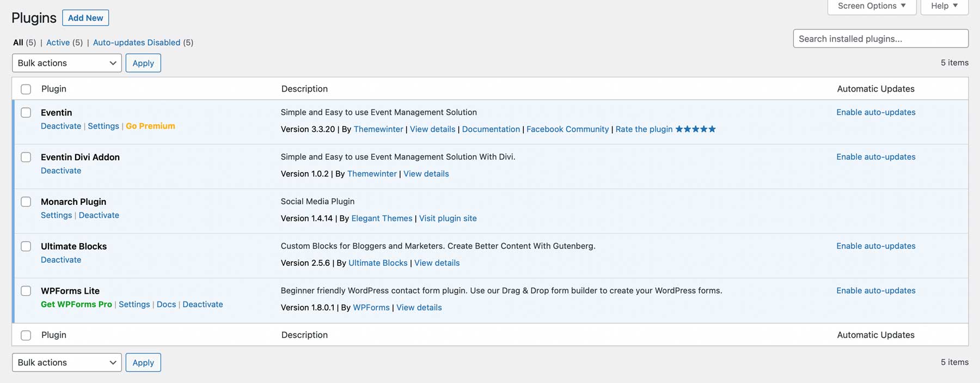
Task: Open Eventin Settings link
Action: (x=103, y=126)
